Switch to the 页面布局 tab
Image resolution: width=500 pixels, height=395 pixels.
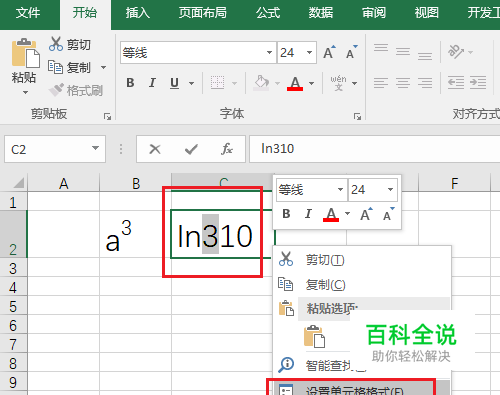[x=203, y=13]
